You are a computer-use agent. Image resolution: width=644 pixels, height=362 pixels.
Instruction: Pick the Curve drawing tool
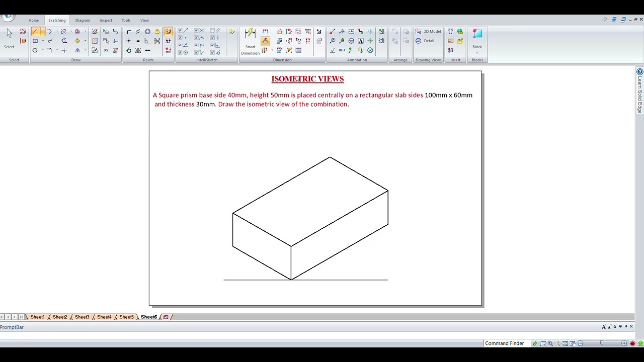click(50, 41)
